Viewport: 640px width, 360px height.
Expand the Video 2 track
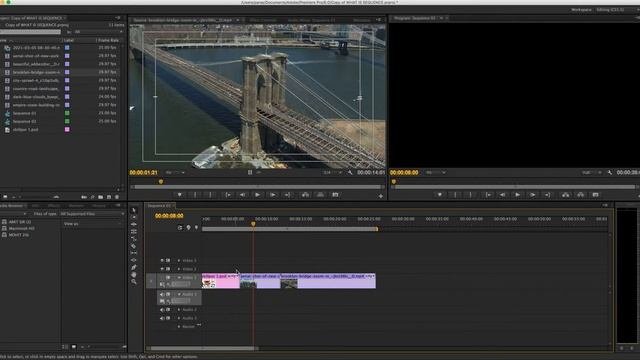pyautogui.click(x=179, y=269)
